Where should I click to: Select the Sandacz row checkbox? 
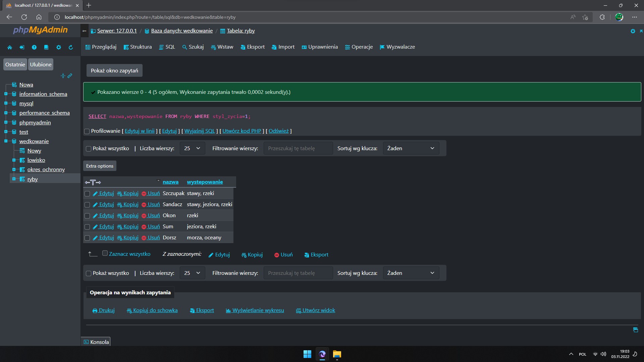coord(87,205)
